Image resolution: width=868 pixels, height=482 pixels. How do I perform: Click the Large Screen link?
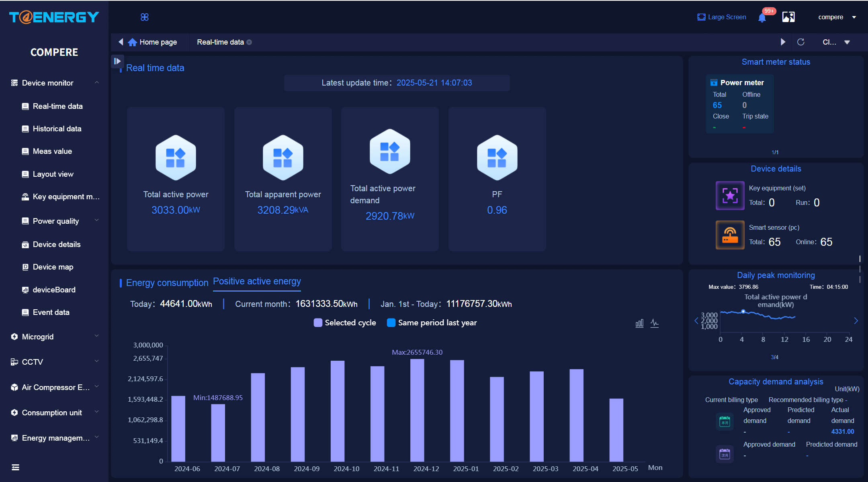722,17
